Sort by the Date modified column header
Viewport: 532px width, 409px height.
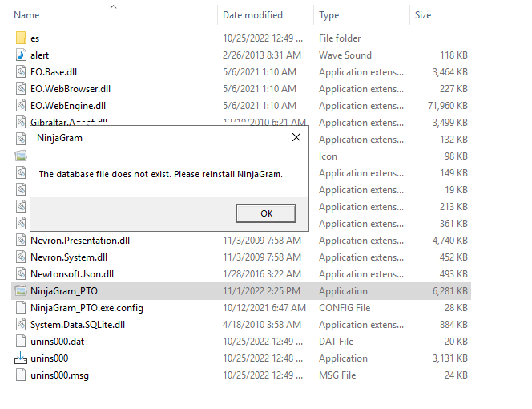(x=252, y=15)
